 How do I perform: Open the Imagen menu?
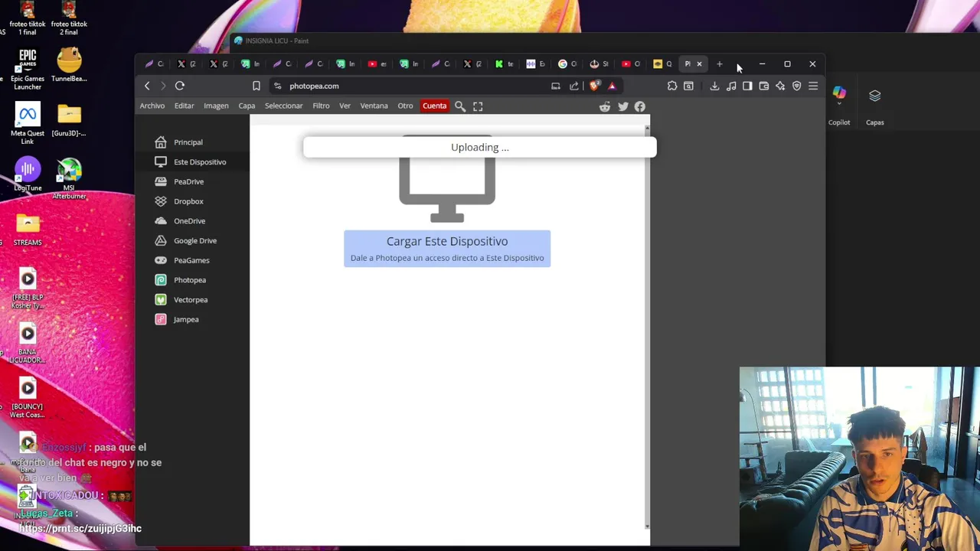[216, 106]
